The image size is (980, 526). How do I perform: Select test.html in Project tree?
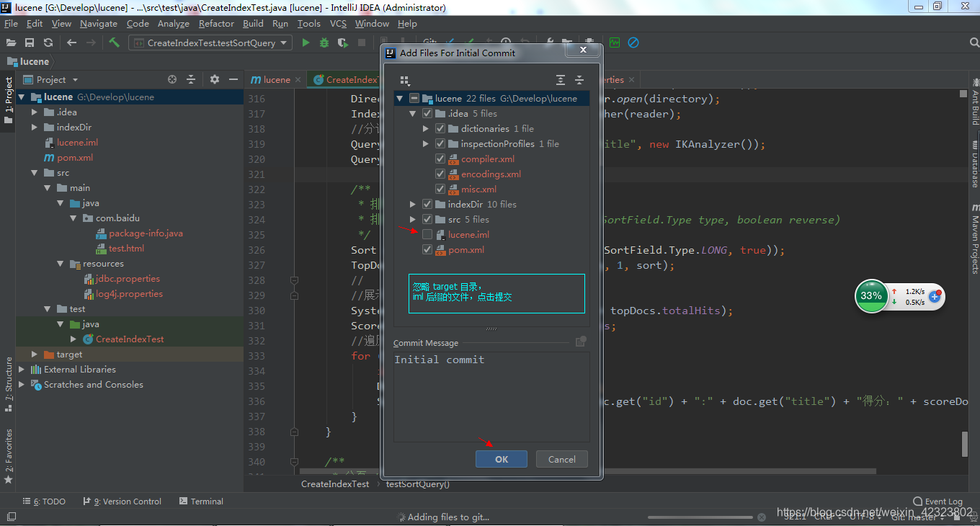(126, 248)
